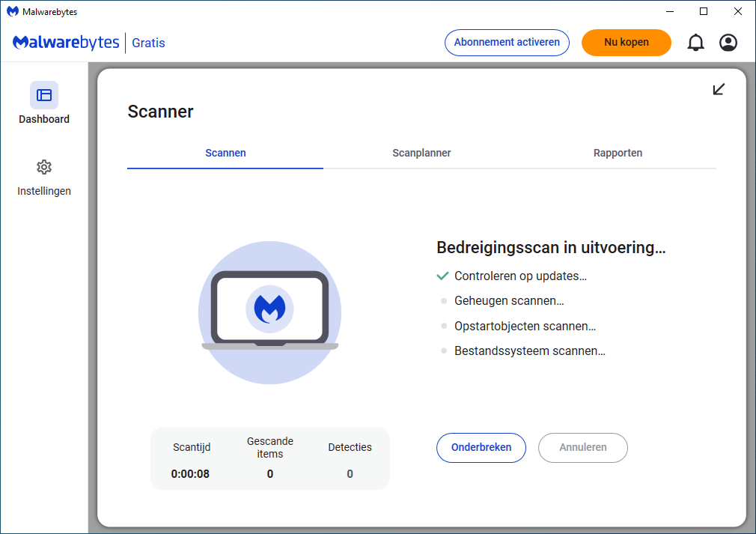Click the Scantijd value 0:00:08
This screenshot has width=756, height=534.
click(190, 474)
